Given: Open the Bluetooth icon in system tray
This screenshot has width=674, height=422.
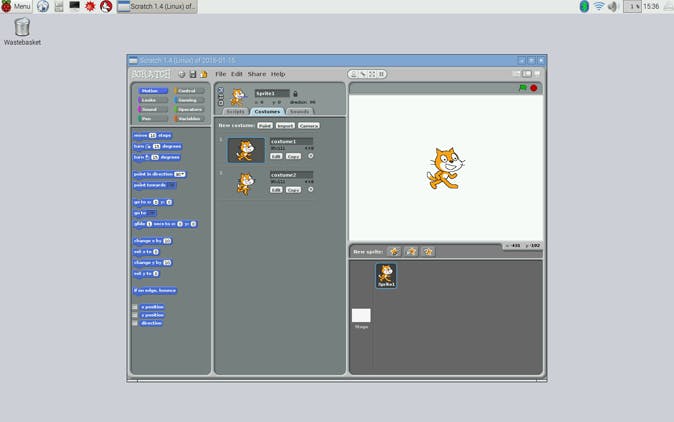Looking at the screenshot, I should pos(584,7).
